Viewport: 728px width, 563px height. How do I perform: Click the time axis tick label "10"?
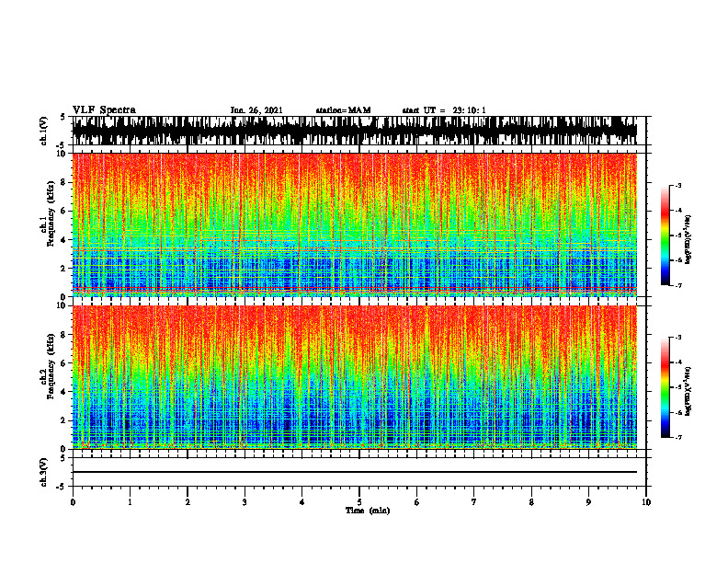pyautogui.click(x=646, y=502)
